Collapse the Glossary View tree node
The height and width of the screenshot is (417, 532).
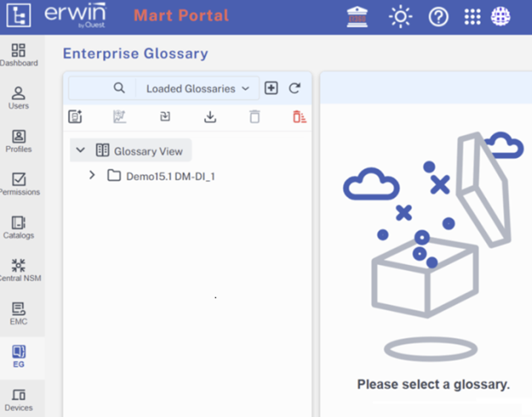(x=80, y=150)
